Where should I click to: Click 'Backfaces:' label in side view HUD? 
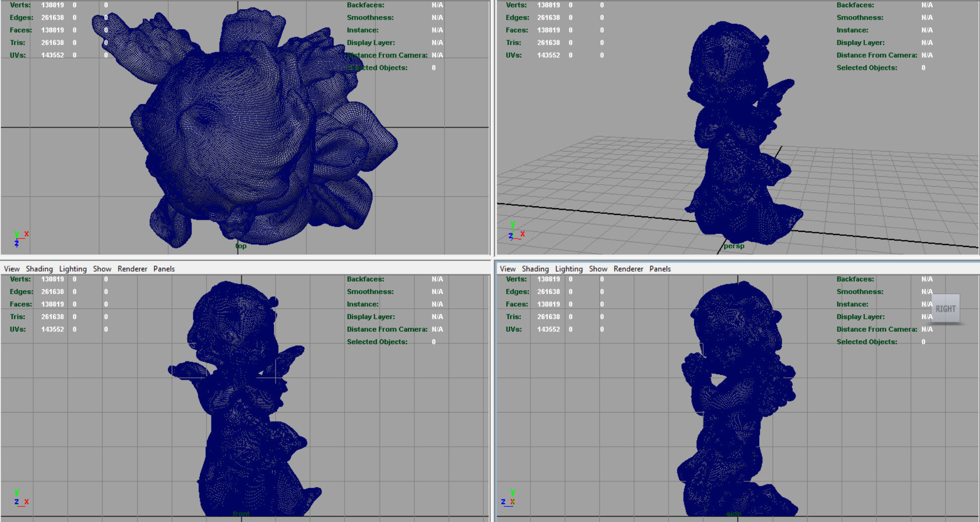point(855,279)
